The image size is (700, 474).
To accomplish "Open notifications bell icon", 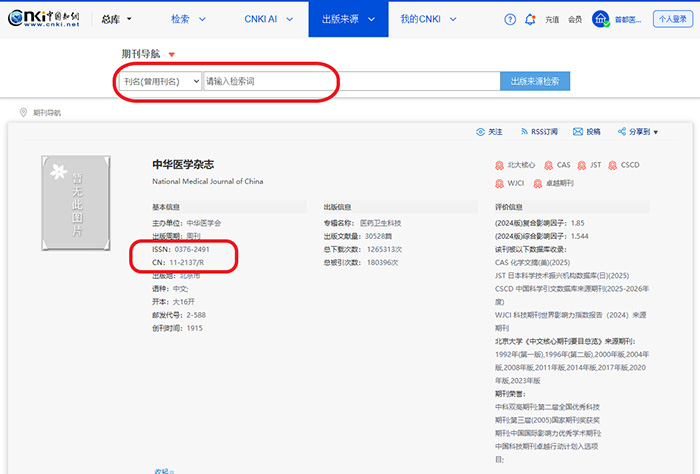I will pos(530,19).
